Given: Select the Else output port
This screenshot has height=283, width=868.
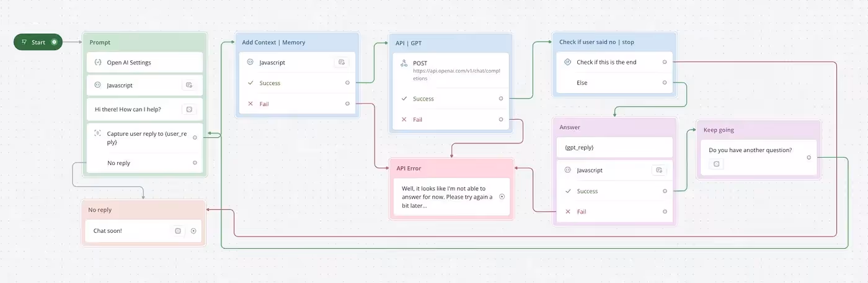Looking at the screenshot, I should 665,83.
